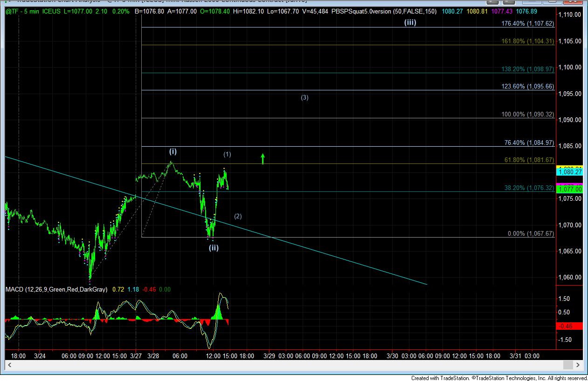
Task: Click the (2) wave label
Action: click(x=238, y=216)
